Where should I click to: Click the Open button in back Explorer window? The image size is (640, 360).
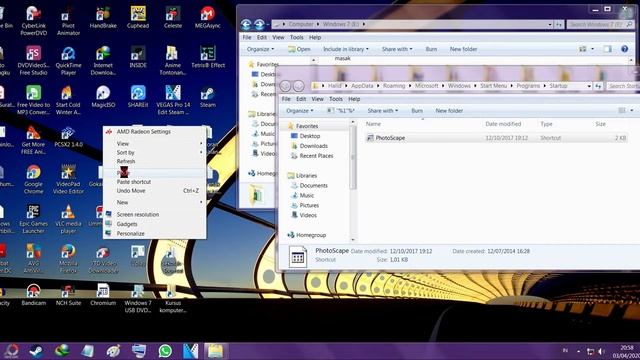click(x=299, y=49)
